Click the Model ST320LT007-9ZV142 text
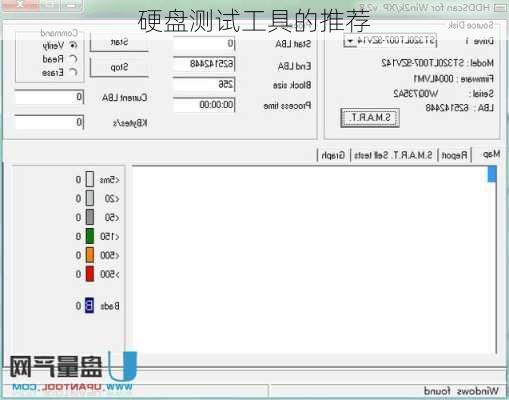 (x=437, y=63)
